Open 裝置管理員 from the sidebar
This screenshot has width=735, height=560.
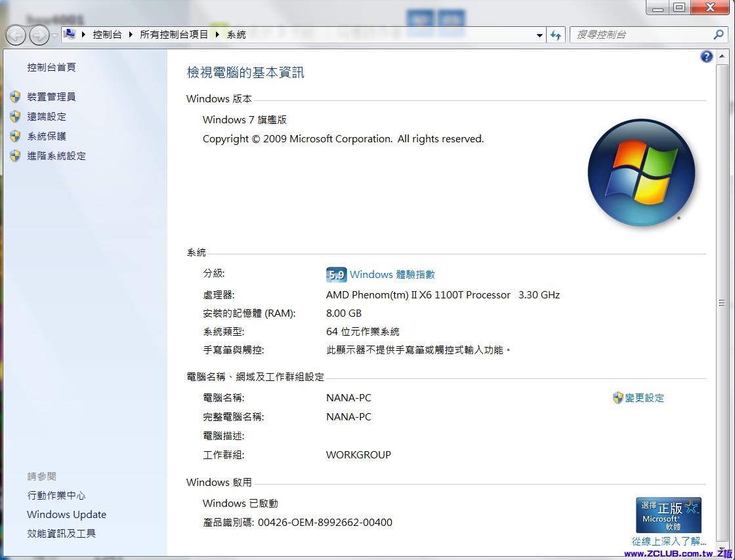(x=52, y=97)
